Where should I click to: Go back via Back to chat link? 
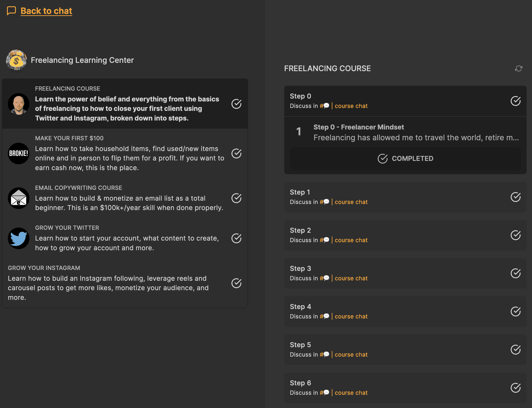(x=46, y=11)
